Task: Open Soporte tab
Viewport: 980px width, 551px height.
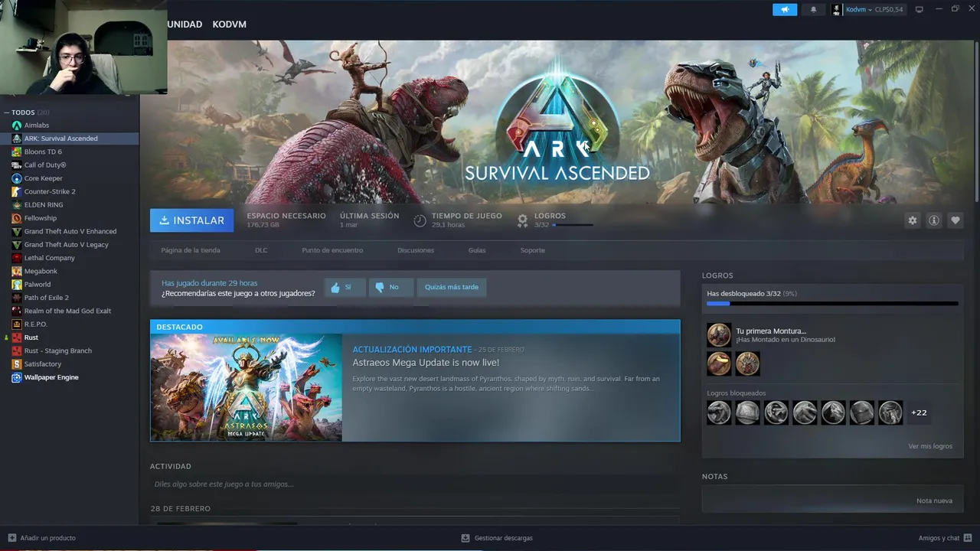Action: (533, 250)
